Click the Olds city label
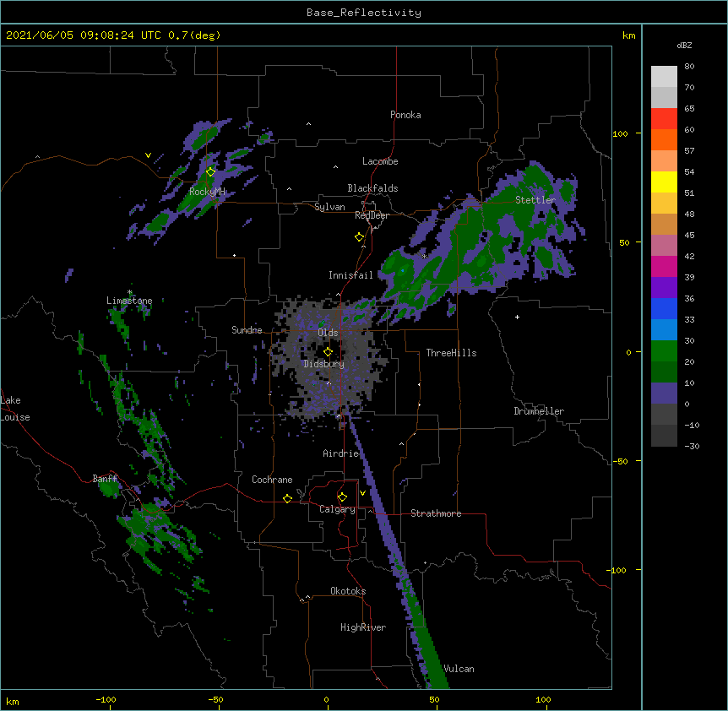The width and height of the screenshot is (728, 711). point(328,333)
